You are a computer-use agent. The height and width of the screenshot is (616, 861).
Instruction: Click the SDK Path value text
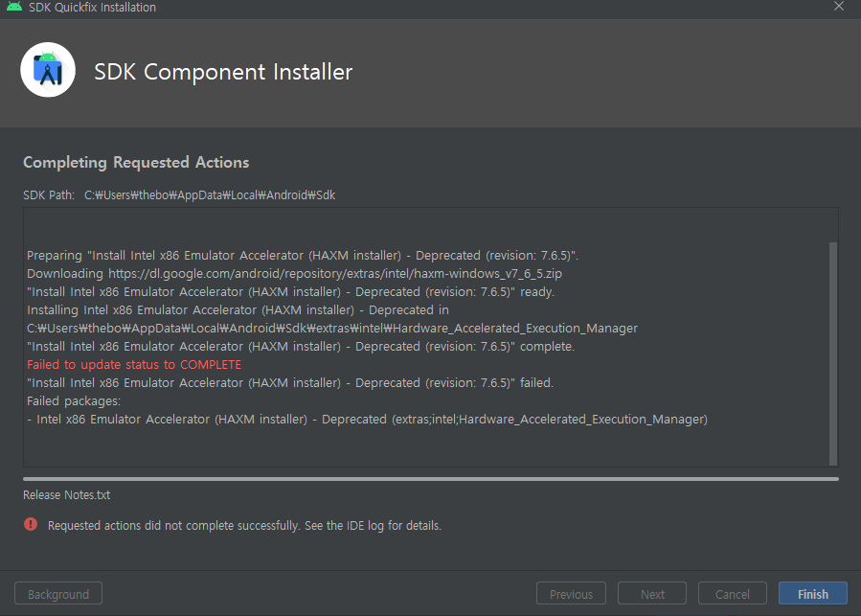(210, 195)
